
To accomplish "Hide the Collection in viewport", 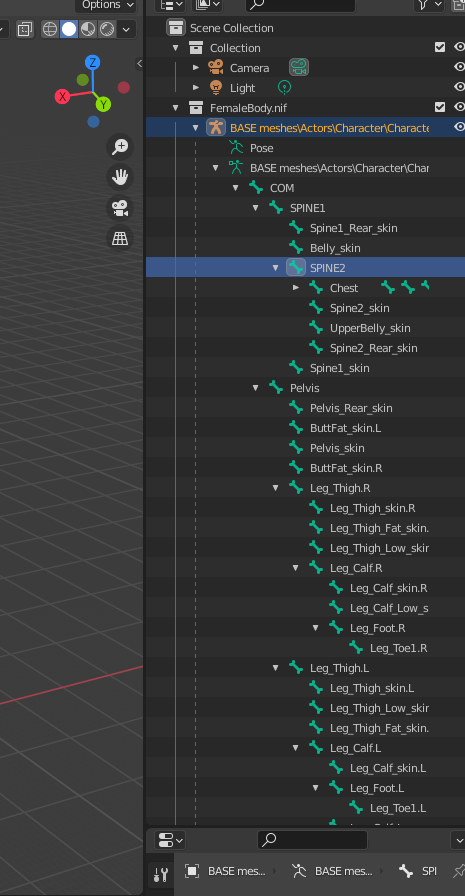I will pos(459,47).
